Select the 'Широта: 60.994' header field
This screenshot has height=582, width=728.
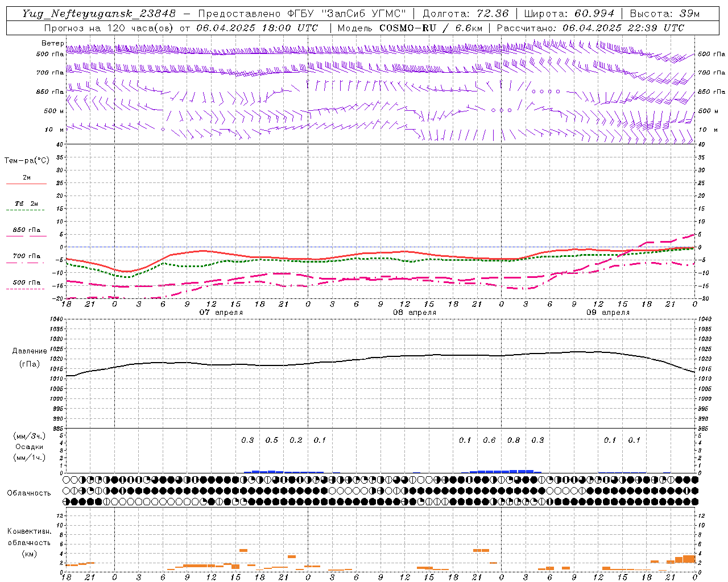pyautogui.click(x=569, y=14)
